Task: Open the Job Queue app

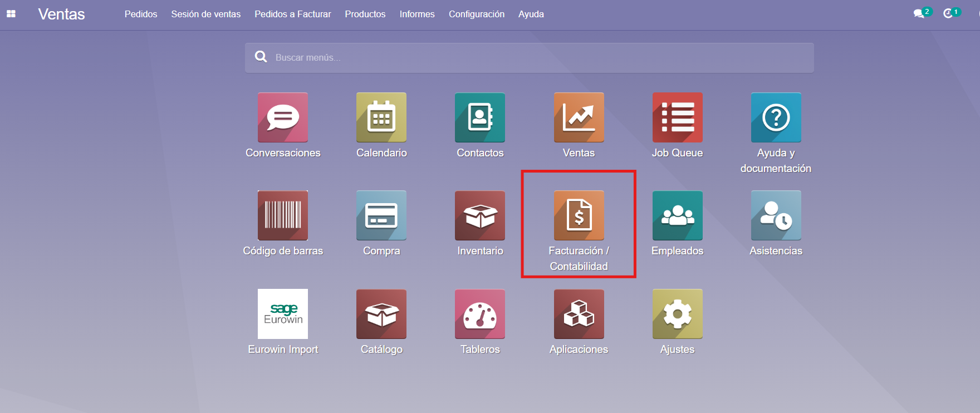Action: 677,117
